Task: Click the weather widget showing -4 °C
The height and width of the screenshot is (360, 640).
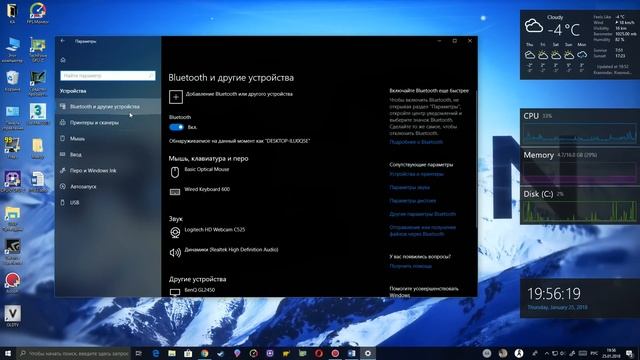Action: point(580,44)
